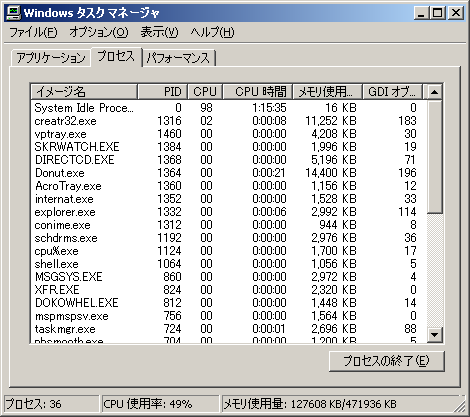Click PID 1316 cell
Image resolution: width=470 pixels, height=417 pixels.
169,121
